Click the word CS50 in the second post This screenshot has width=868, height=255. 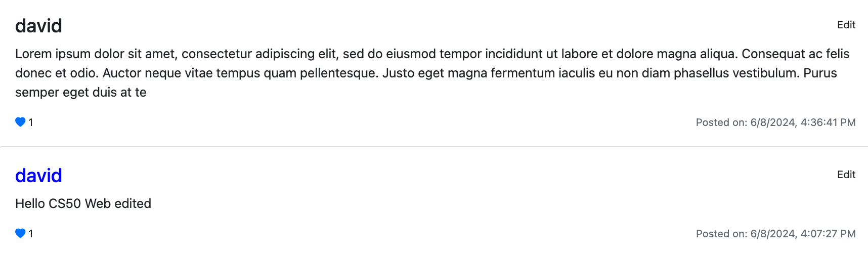[65, 203]
